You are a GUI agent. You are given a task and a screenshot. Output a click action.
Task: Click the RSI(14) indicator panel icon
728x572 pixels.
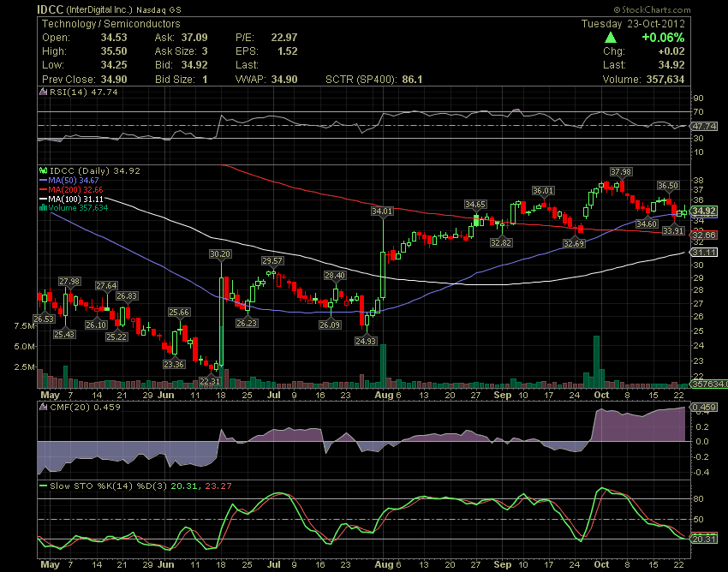tap(44, 92)
